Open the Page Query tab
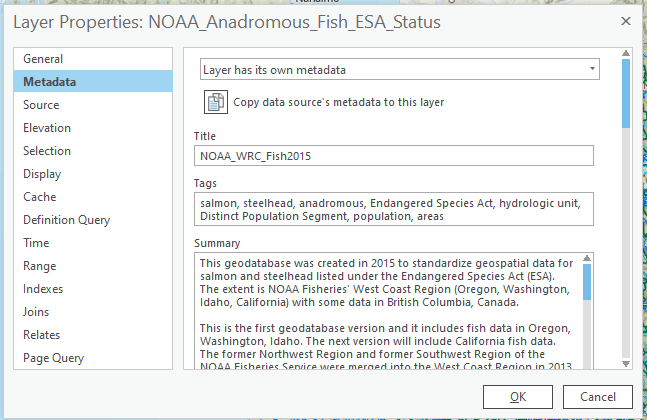This screenshot has height=420, width=647. point(93,358)
